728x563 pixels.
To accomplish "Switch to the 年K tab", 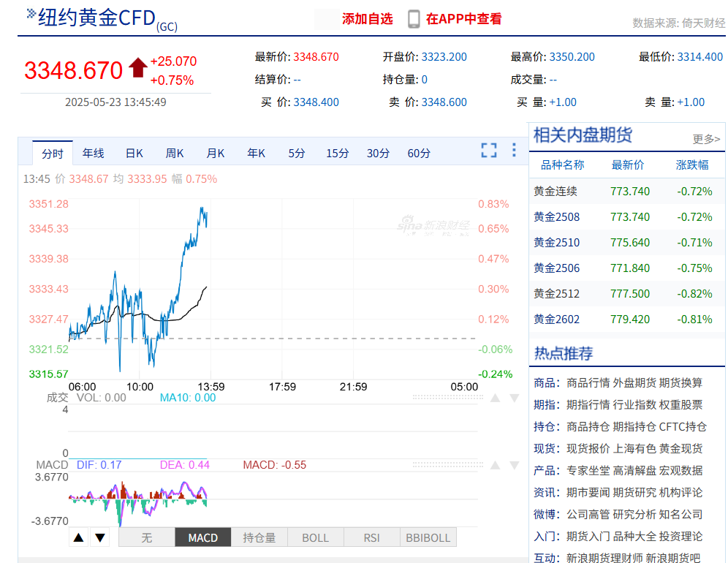I will (x=257, y=154).
